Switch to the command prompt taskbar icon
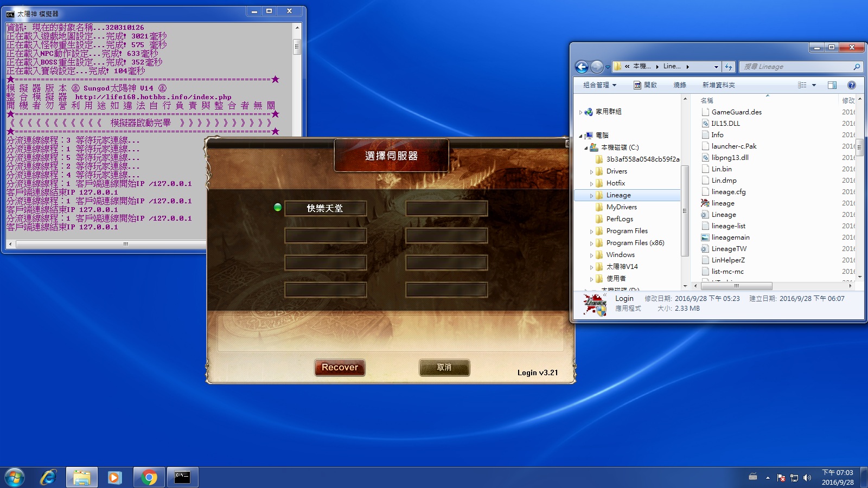Image resolution: width=868 pixels, height=488 pixels. [x=182, y=478]
